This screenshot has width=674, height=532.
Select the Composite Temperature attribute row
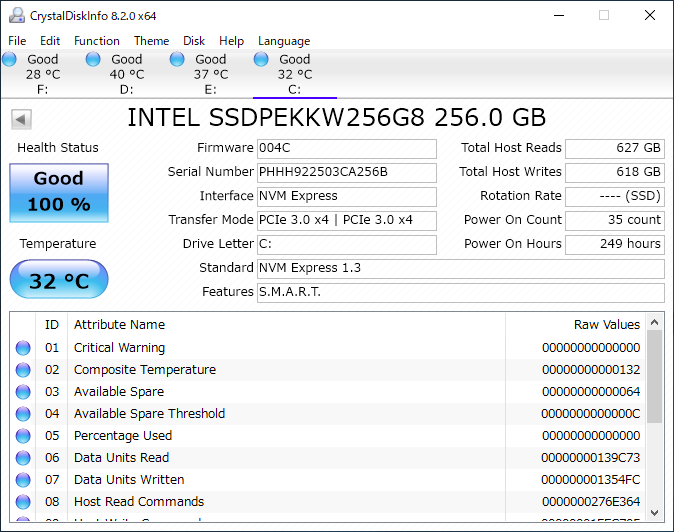pos(328,370)
